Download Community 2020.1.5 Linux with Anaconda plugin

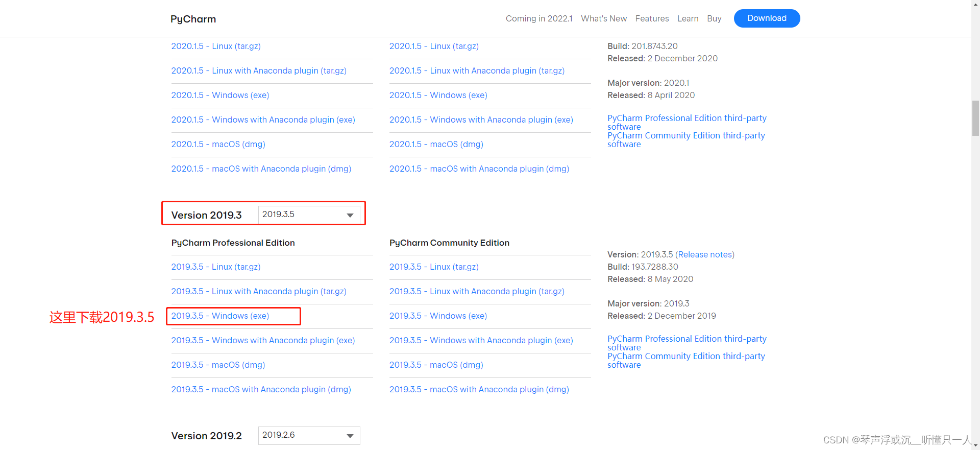click(x=477, y=70)
